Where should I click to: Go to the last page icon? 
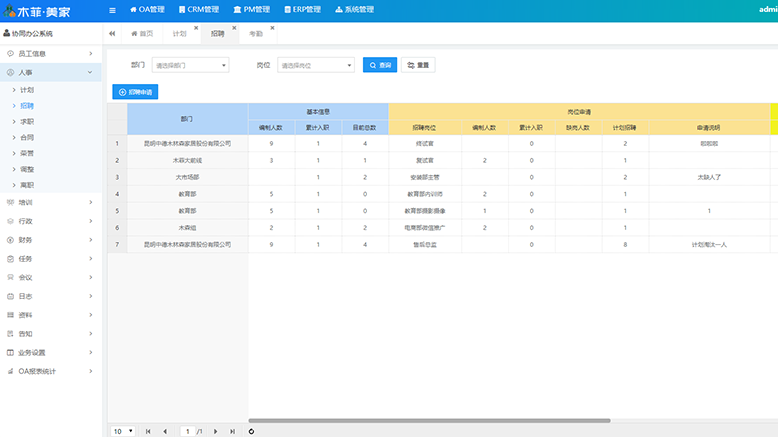[232, 431]
